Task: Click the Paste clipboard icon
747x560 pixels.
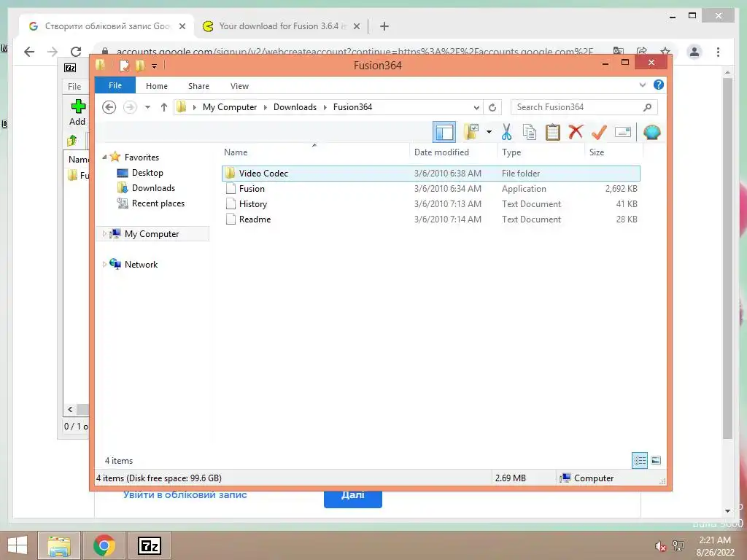Action: tap(553, 132)
